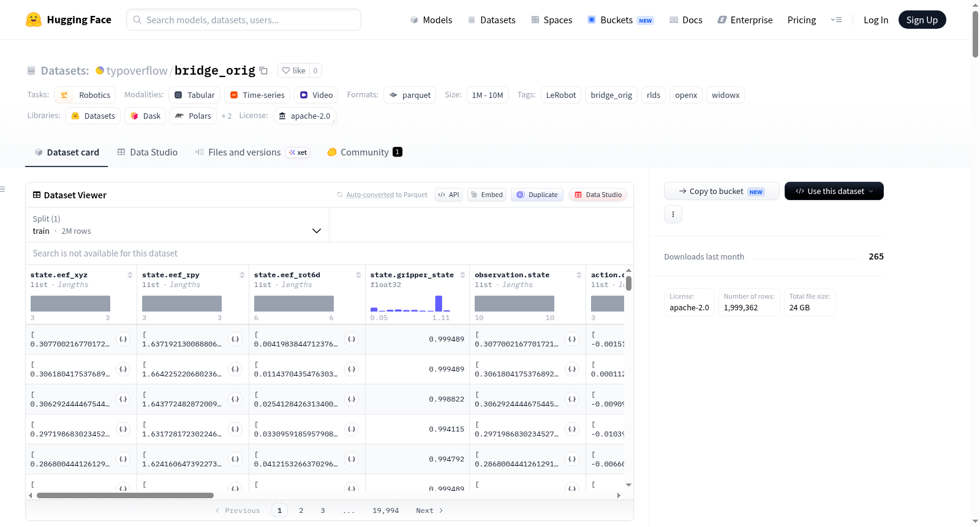Viewport: 980px width, 527px height.
Task: Click the three-dot more options button
Action: (673, 214)
